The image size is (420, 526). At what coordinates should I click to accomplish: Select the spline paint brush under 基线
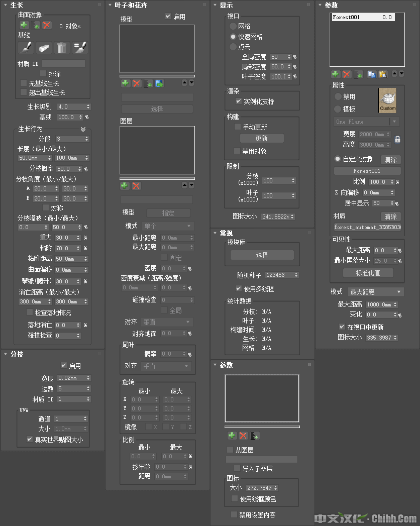(x=27, y=47)
